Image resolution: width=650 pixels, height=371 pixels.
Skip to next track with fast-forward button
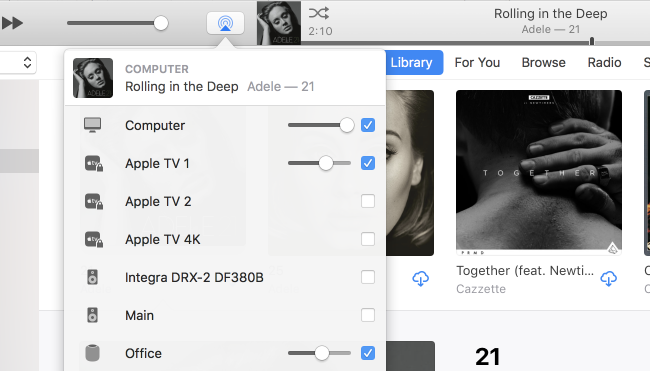tap(12, 23)
